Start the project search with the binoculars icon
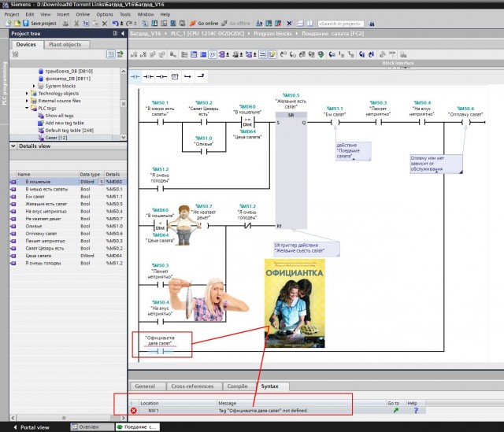This screenshot has height=432, width=504. tap(372, 24)
